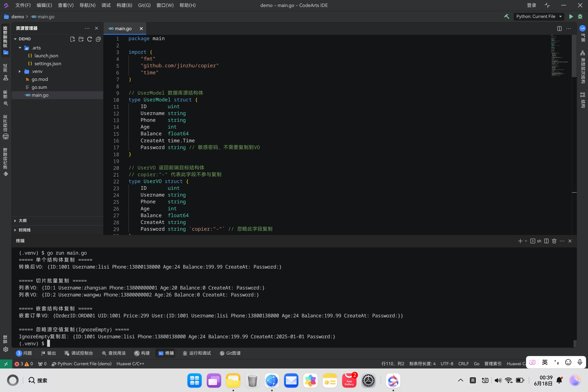Open the 帮助(H) menu
The height and width of the screenshot is (392, 588).
188,5
